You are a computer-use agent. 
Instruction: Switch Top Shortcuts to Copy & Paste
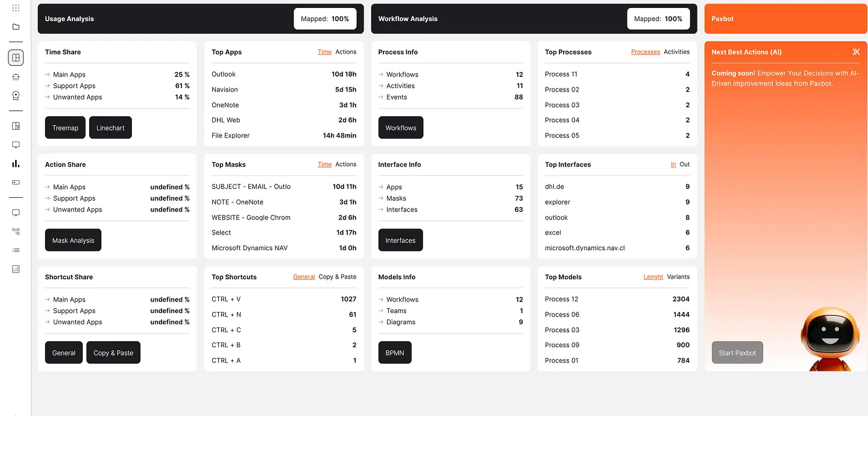click(337, 277)
